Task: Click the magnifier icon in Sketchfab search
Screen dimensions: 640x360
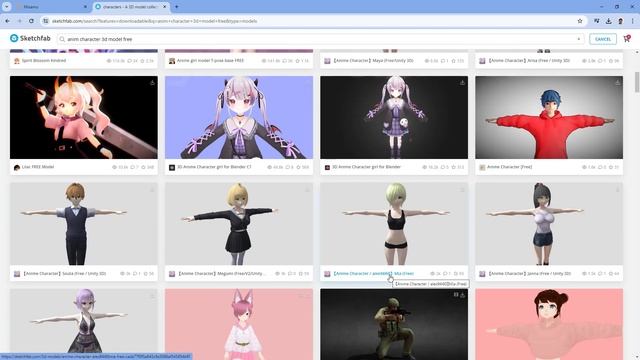Action: tap(62, 39)
